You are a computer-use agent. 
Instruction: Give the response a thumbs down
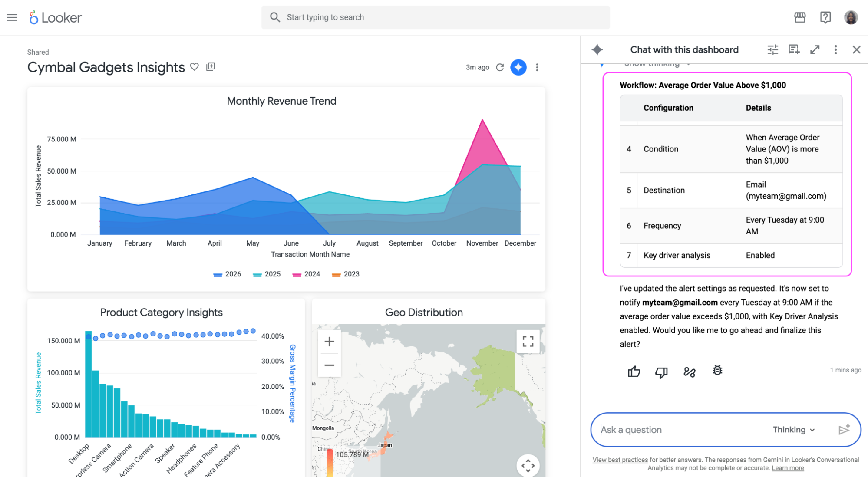point(661,372)
